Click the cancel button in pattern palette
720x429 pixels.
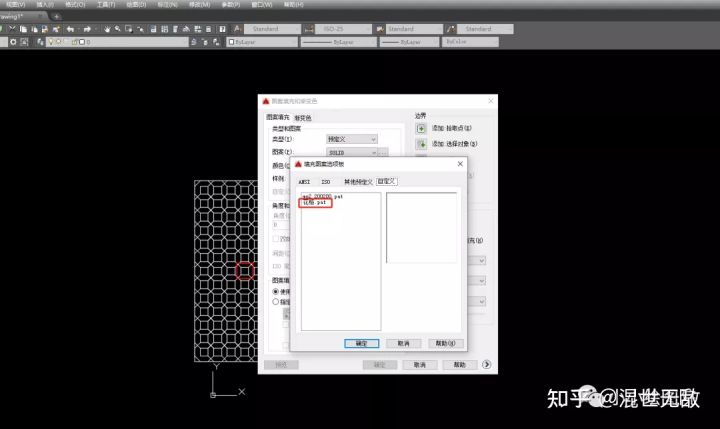(x=403, y=343)
